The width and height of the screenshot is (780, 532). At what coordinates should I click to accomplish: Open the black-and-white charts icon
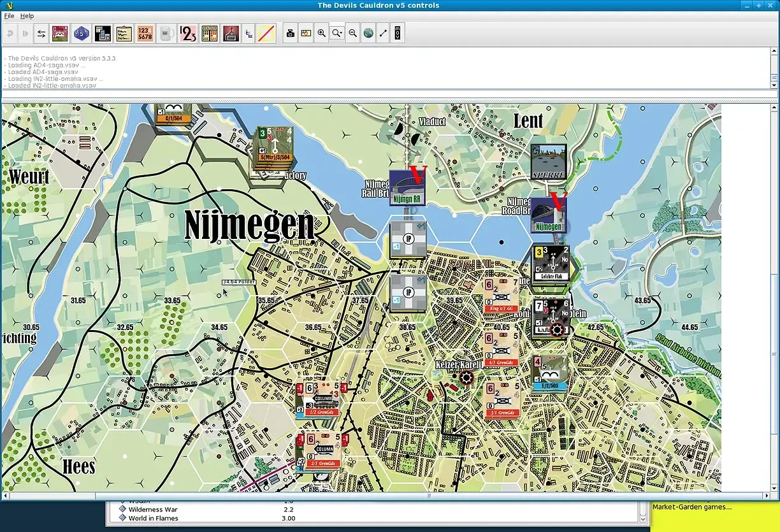(x=103, y=33)
